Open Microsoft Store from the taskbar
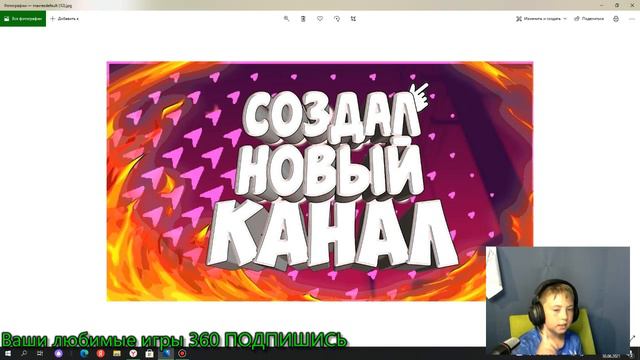 pyautogui.click(x=149, y=353)
